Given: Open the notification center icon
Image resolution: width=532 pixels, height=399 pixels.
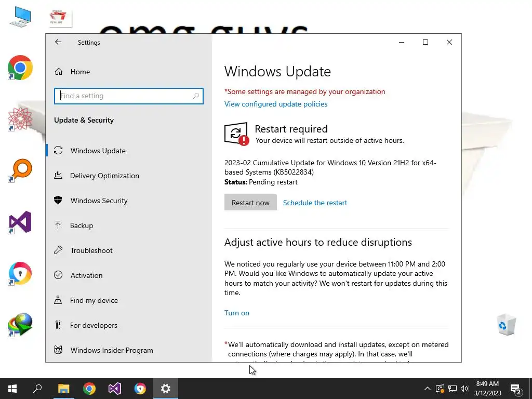Looking at the screenshot, I should (x=516, y=389).
